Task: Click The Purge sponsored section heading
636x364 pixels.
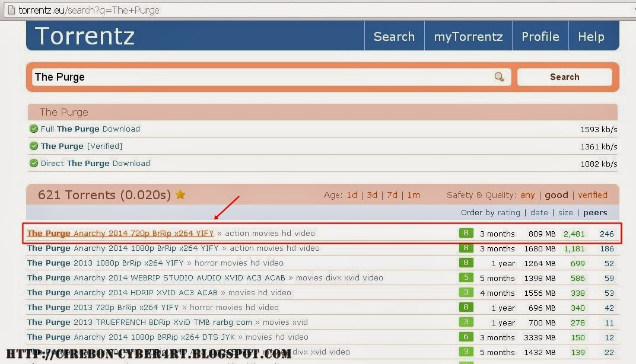Action: pos(63,112)
